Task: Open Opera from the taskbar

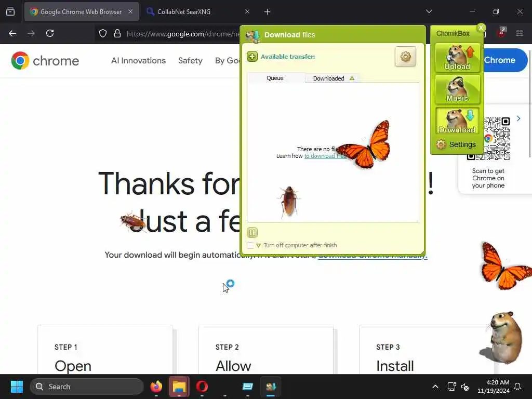Action: point(202,387)
